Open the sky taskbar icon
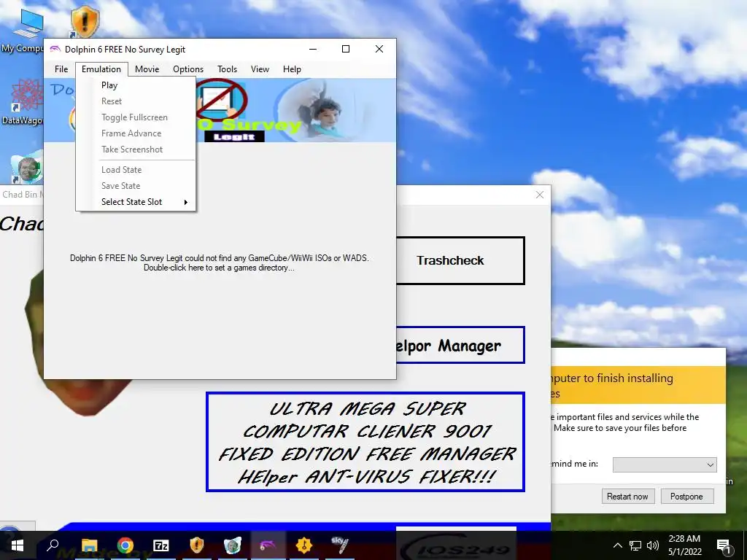The width and height of the screenshot is (747, 560). (x=340, y=545)
